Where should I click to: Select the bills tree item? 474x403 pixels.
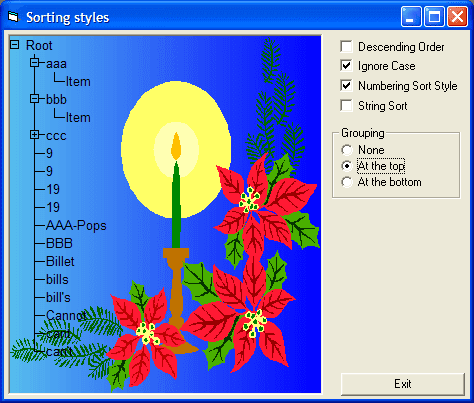click(x=57, y=279)
